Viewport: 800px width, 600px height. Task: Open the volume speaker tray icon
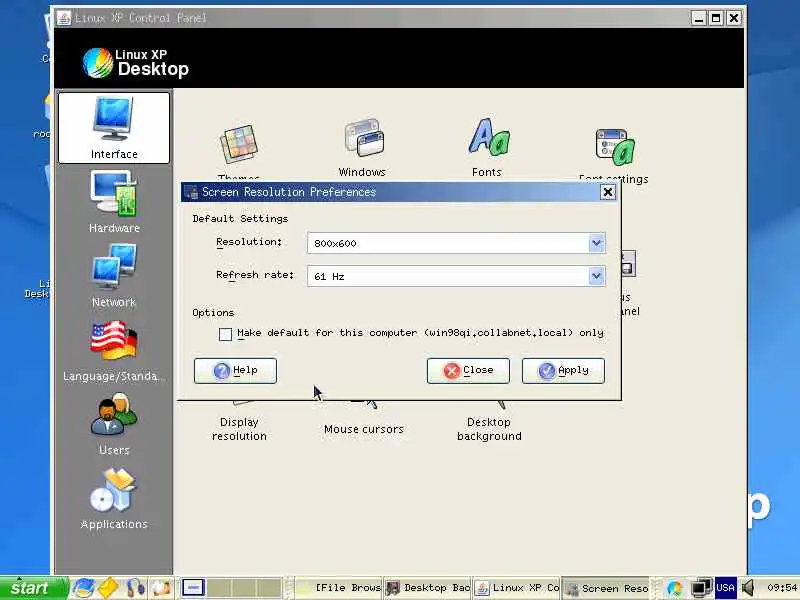click(x=748, y=588)
